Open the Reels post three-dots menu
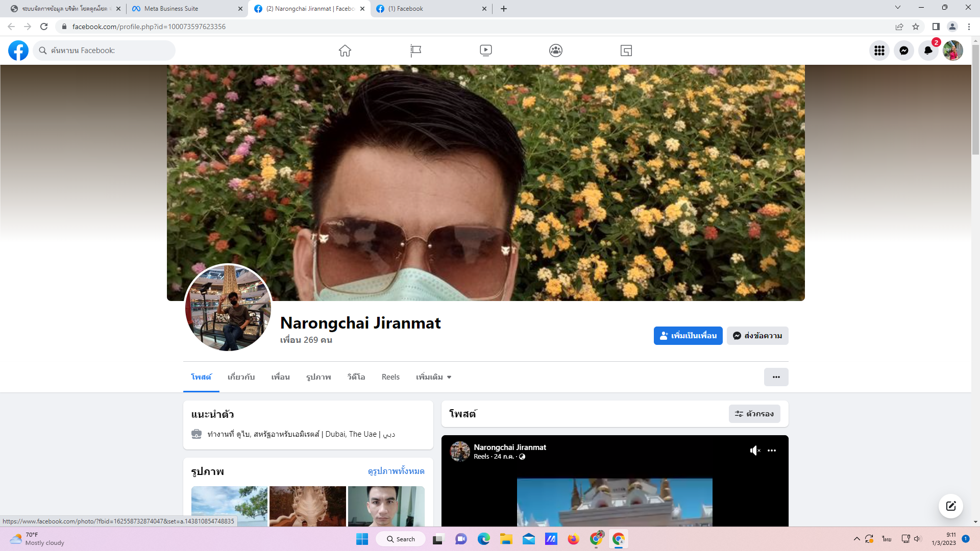This screenshot has height=551, width=980. click(772, 450)
